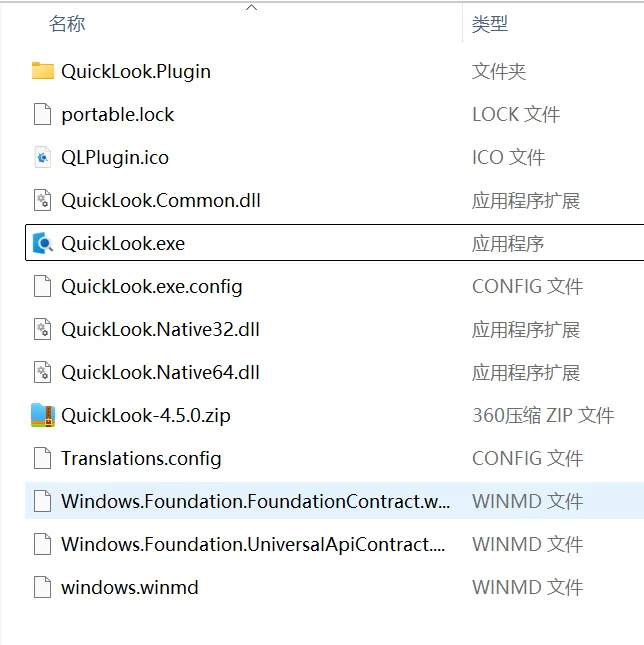Click the windows.winmd file icon
This screenshot has height=645, width=644.
click(x=43, y=587)
